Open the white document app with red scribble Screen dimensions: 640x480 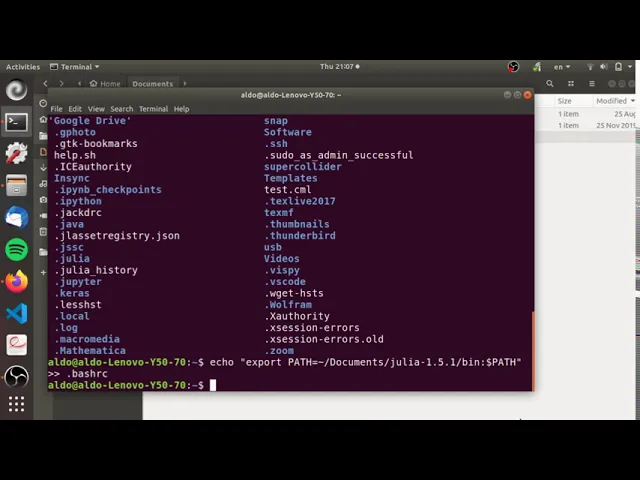coord(16,345)
